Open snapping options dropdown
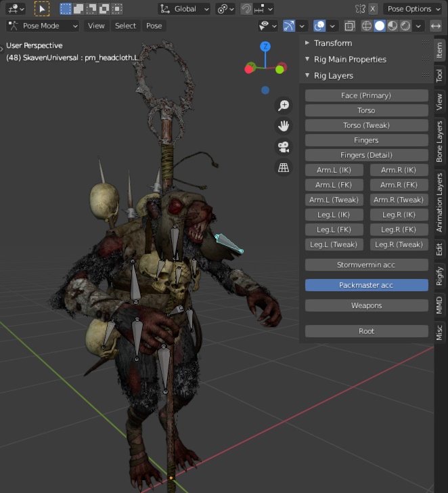The image size is (448, 493). click(x=263, y=9)
